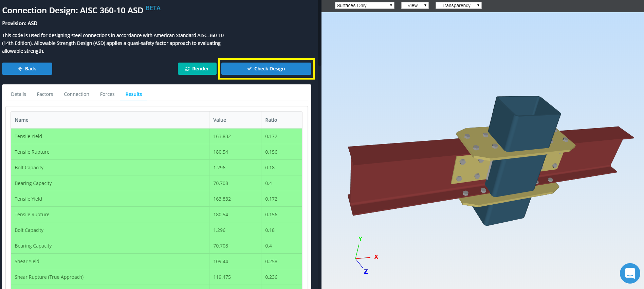Image resolution: width=644 pixels, height=289 pixels.
Task: Switch to the Connection tab
Action: coord(76,94)
